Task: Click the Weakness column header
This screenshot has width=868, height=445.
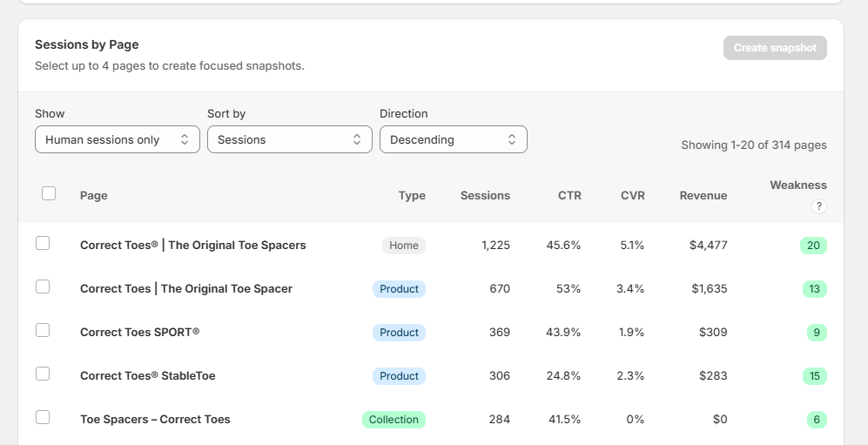Action: [798, 185]
